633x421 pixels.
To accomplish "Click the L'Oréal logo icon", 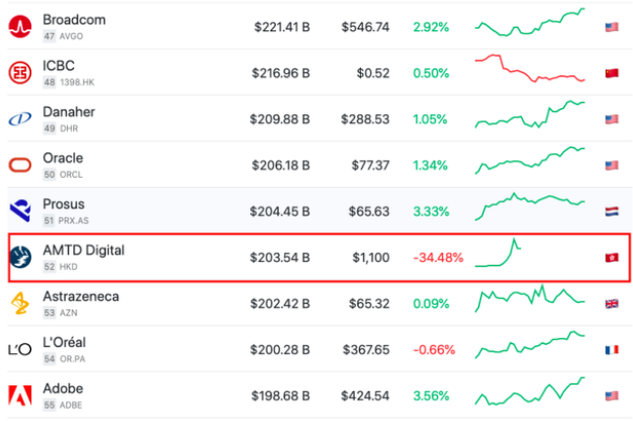I will tap(20, 350).
